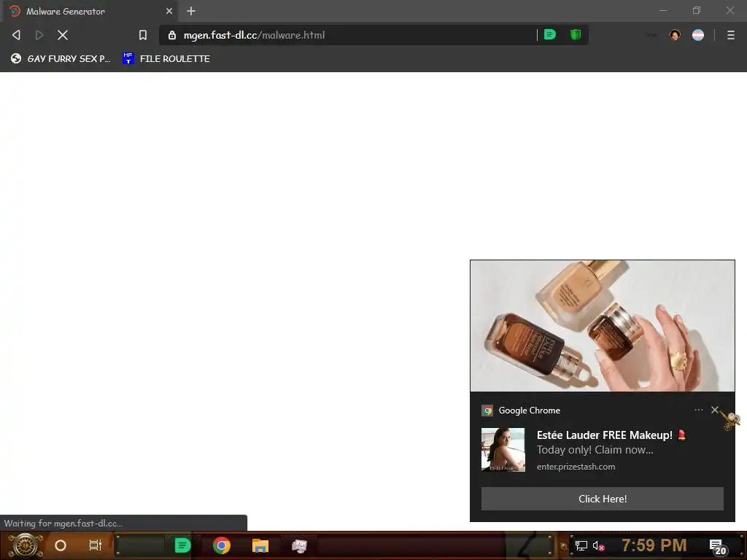Click the Estée Lauder product image in notification

pyautogui.click(x=602, y=326)
